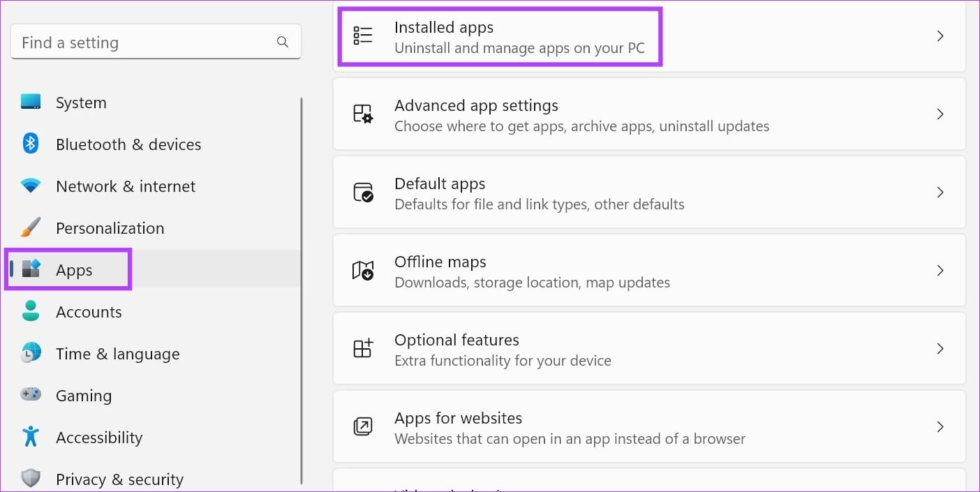Click the Default apps checkmark icon
The height and width of the screenshot is (492, 980).
pyautogui.click(x=363, y=192)
